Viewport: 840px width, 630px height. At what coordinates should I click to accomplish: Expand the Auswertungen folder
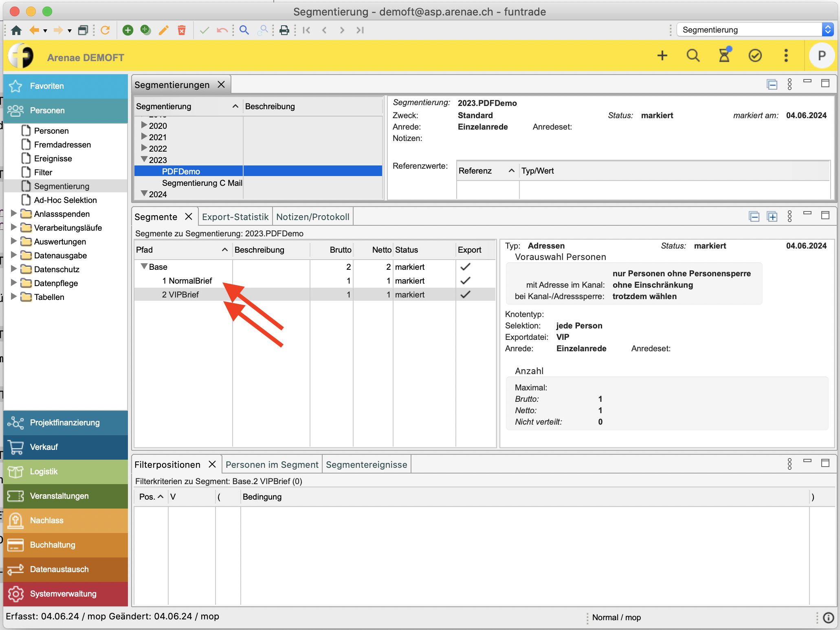[13, 241]
